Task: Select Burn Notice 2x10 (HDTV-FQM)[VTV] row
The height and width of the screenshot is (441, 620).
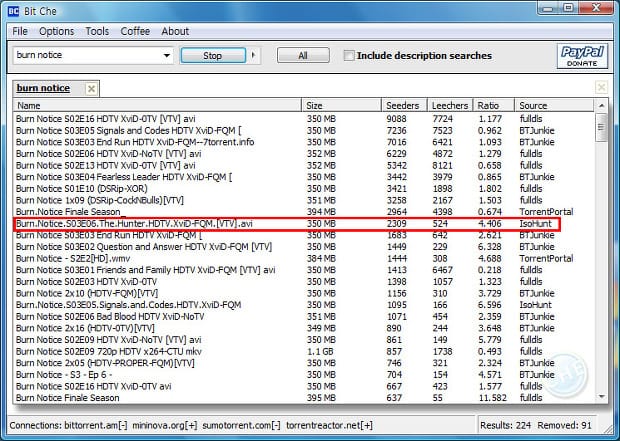Action: coord(304,293)
